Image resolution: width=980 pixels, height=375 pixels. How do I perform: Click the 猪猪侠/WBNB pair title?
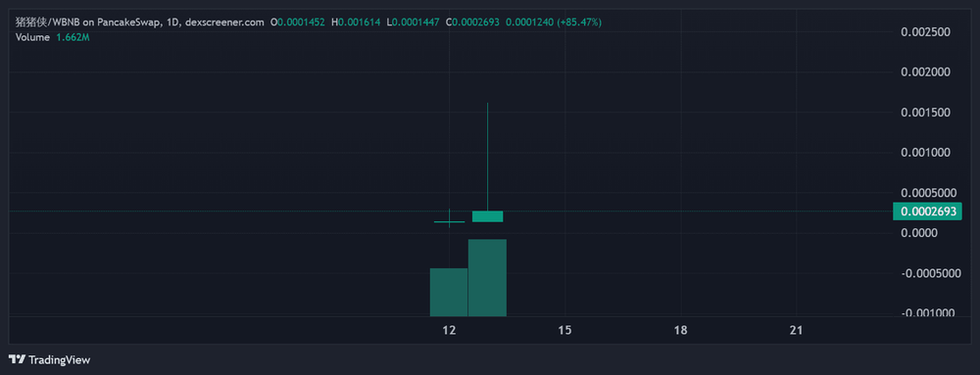click(47, 22)
